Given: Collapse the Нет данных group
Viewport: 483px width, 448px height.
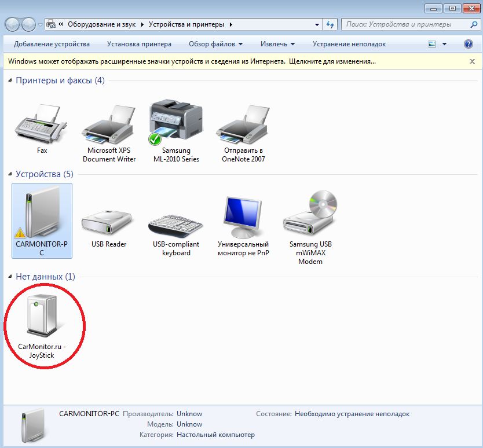Looking at the screenshot, I should (x=10, y=277).
